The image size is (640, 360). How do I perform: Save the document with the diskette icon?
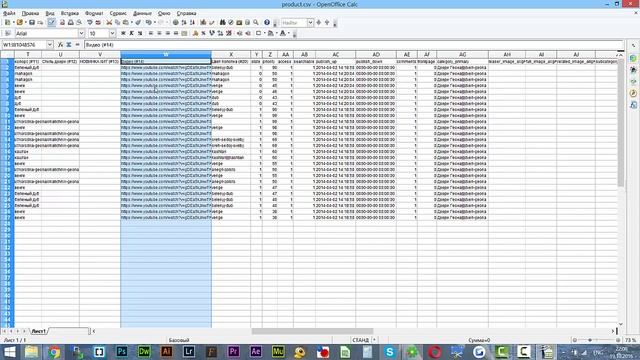(x=31, y=22)
